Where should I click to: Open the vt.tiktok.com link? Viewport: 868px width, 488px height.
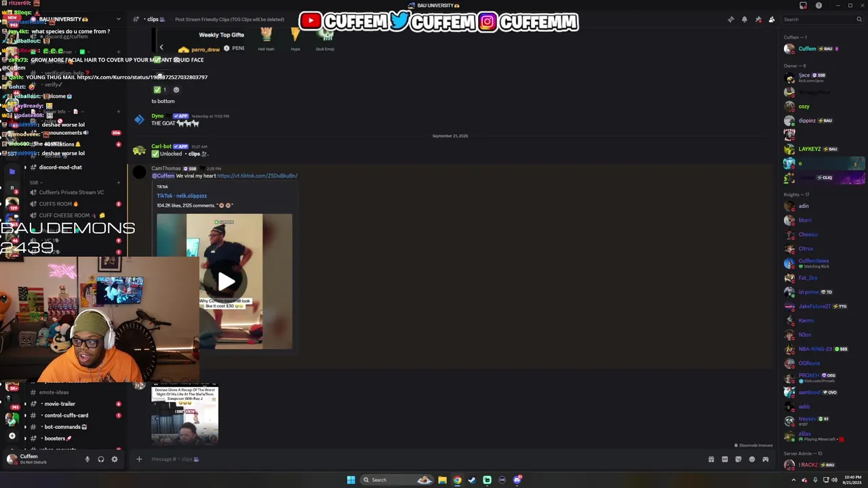(x=257, y=176)
